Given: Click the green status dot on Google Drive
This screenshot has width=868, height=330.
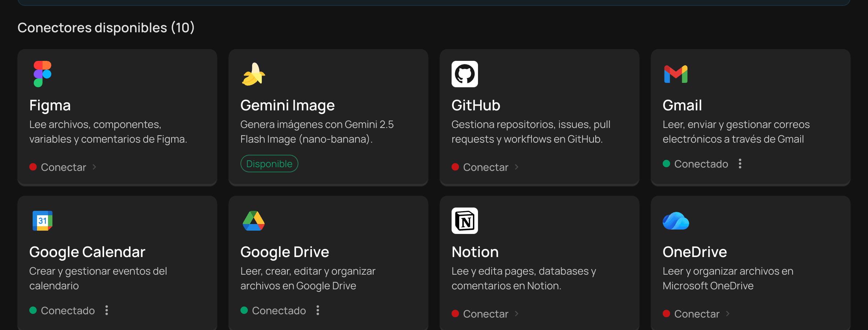Looking at the screenshot, I should (244, 310).
